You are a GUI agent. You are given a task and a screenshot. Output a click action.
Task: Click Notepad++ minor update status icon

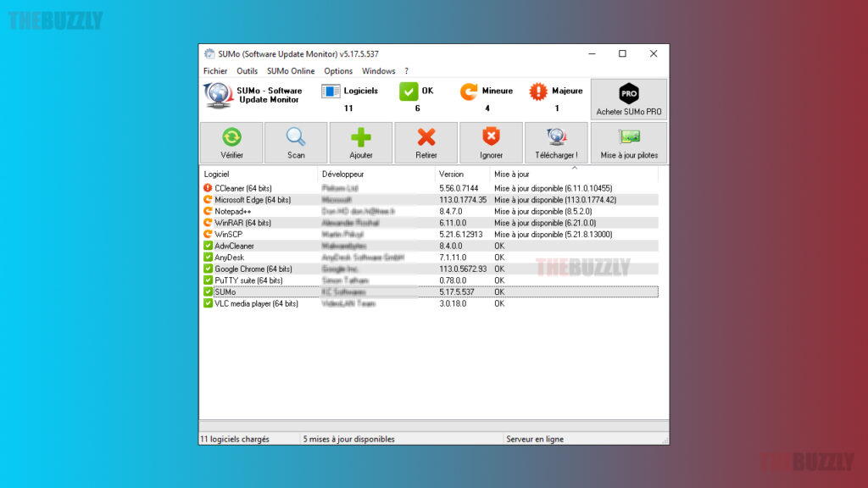point(208,211)
